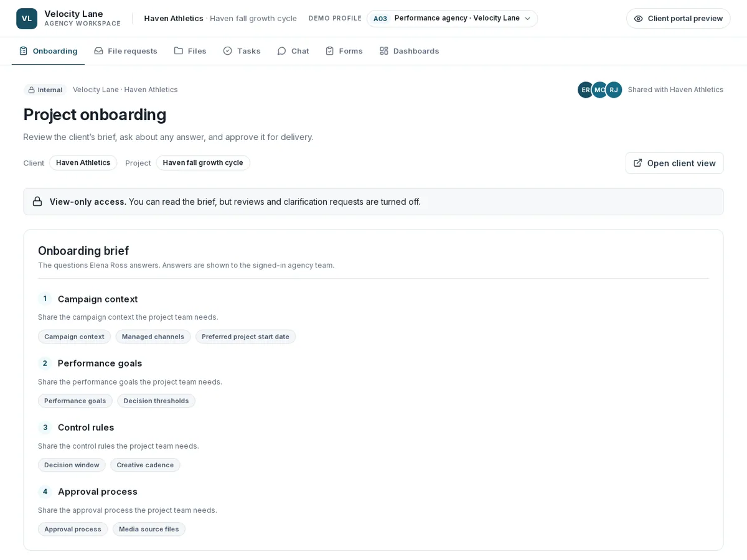Open the Tasks tab

(x=242, y=51)
